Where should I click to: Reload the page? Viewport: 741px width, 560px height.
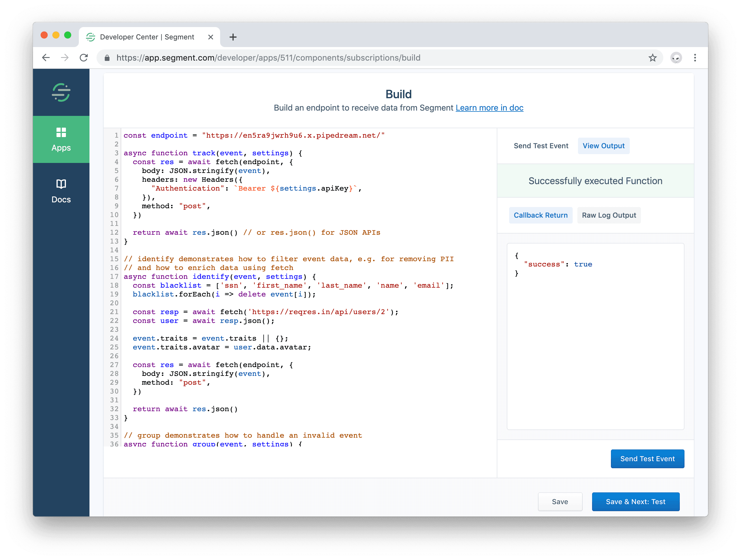(x=84, y=58)
